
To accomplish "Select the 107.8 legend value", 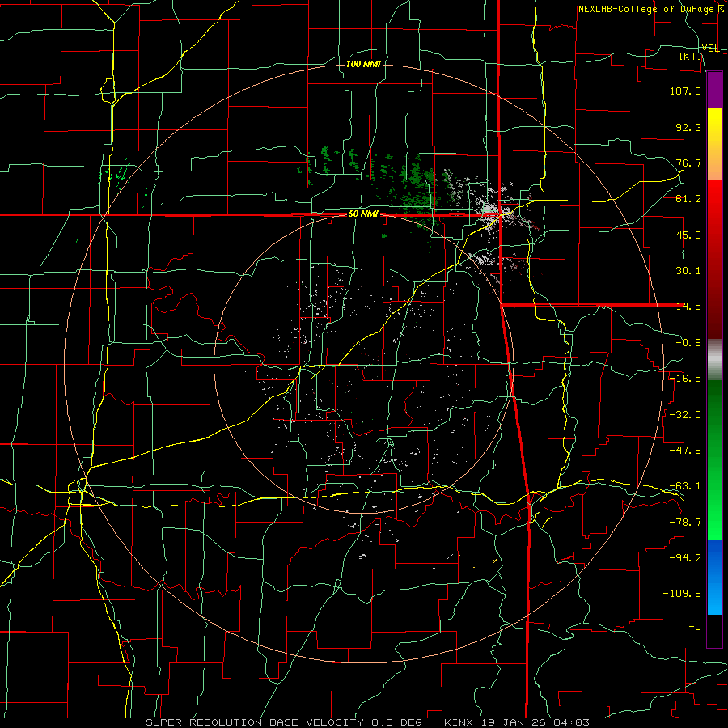I will pyautogui.click(x=685, y=91).
